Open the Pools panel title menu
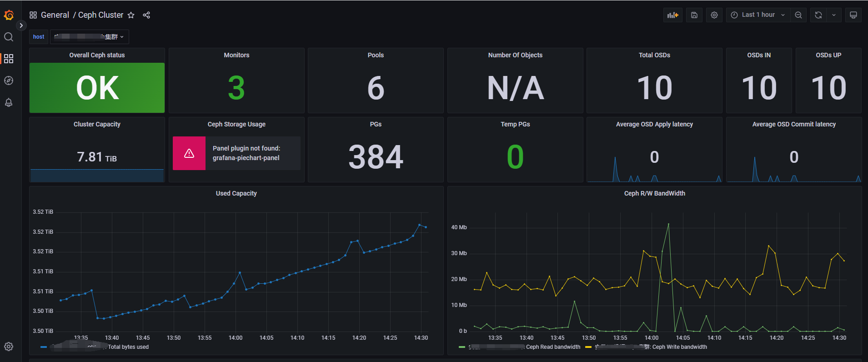This screenshot has width=868, height=362. click(x=376, y=55)
